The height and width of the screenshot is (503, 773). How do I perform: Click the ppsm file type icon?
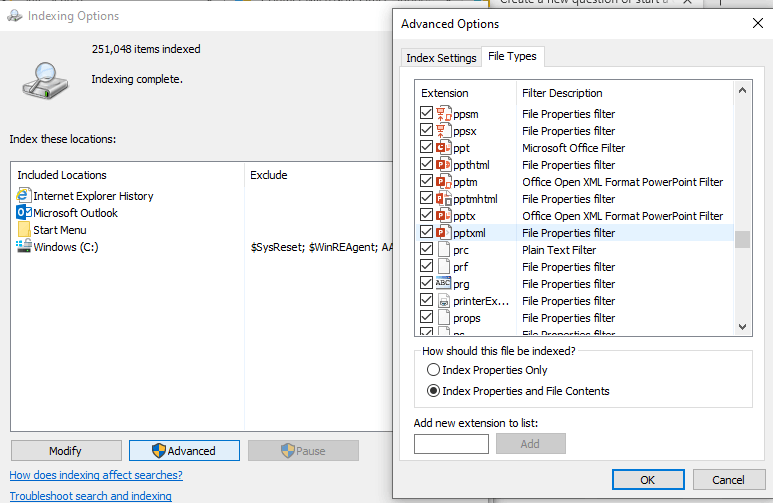[x=444, y=113]
